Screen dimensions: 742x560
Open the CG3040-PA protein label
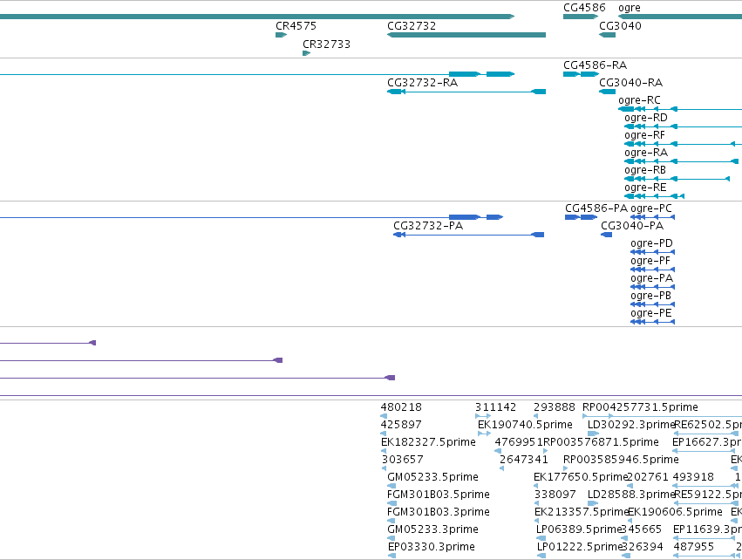click(x=632, y=226)
